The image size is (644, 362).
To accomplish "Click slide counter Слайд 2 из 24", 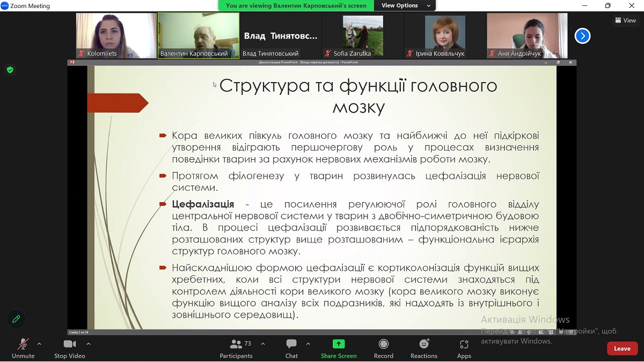I will 79,332.
